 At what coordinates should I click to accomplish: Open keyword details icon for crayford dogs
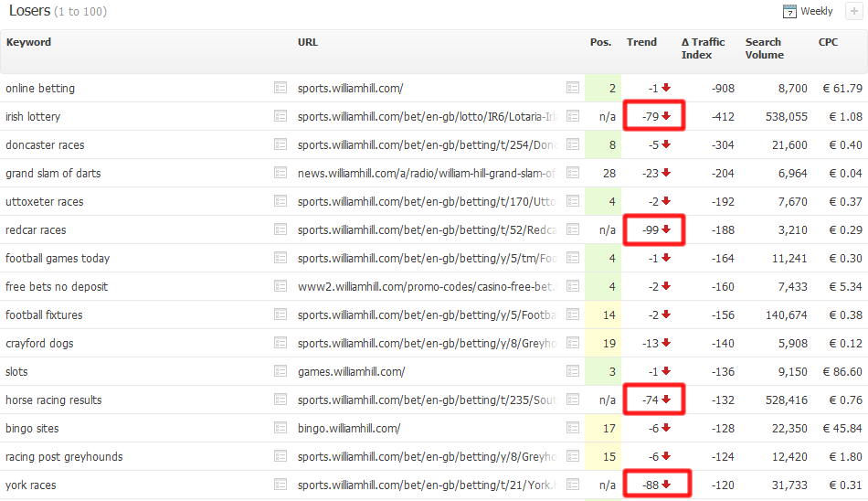point(281,343)
